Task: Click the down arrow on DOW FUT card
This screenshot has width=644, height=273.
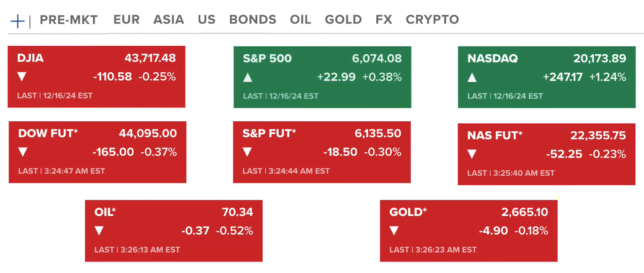Action: 23,152
